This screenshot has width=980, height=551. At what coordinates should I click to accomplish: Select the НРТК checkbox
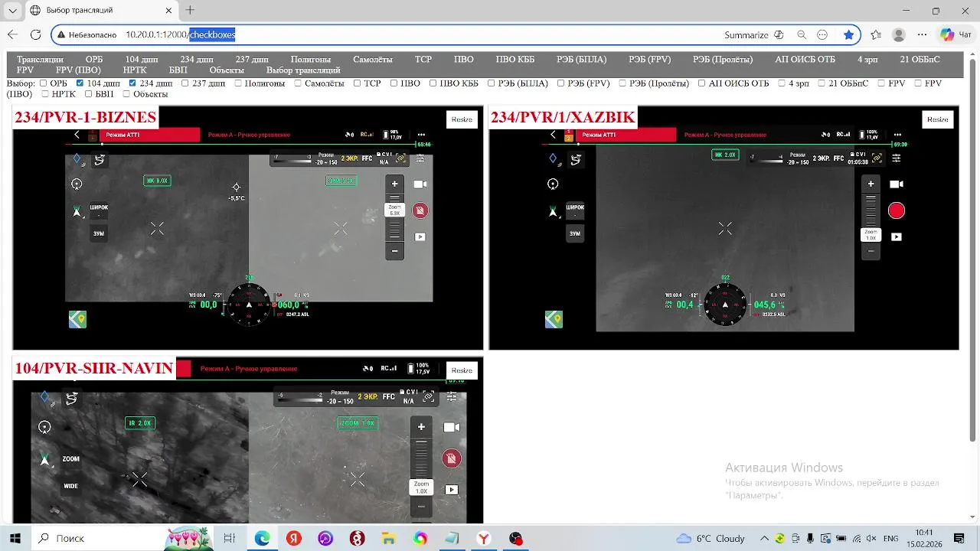[x=46, y=94]
